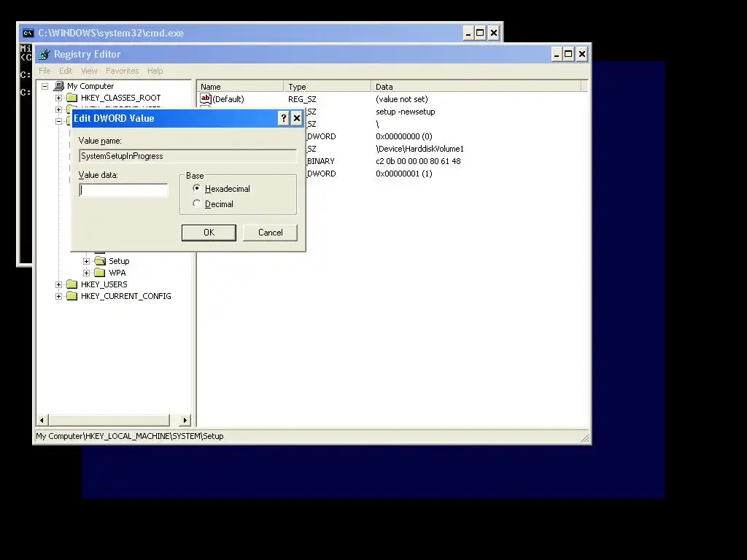Image resolution: width=747 pixels, height=560 pixels.
Task: Click the tree pane horizontal scrollbar thumb
Action: 109,420
